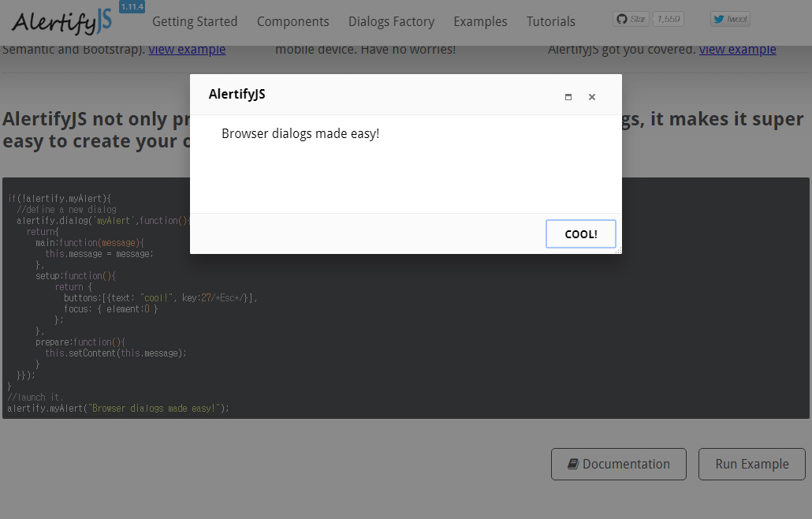812x519 pixels.
Task: Click the code line alertify.myAlert launch call
Action: 118,409
